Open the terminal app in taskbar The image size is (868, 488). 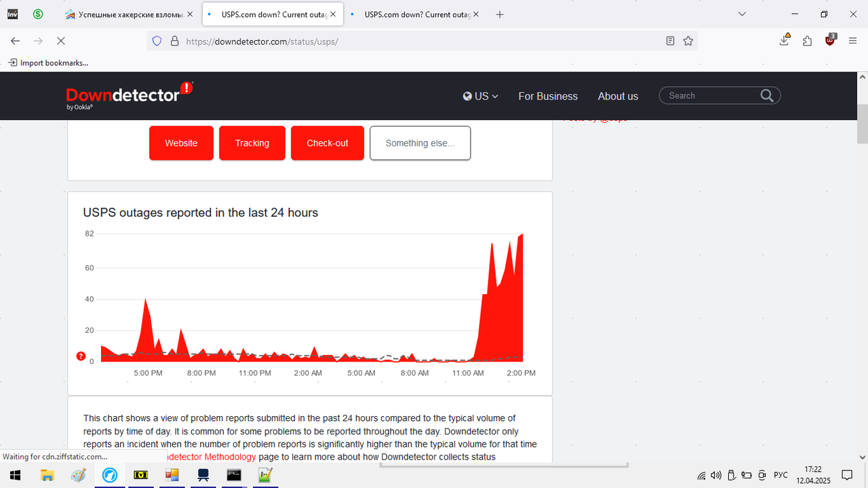[234, 475]
